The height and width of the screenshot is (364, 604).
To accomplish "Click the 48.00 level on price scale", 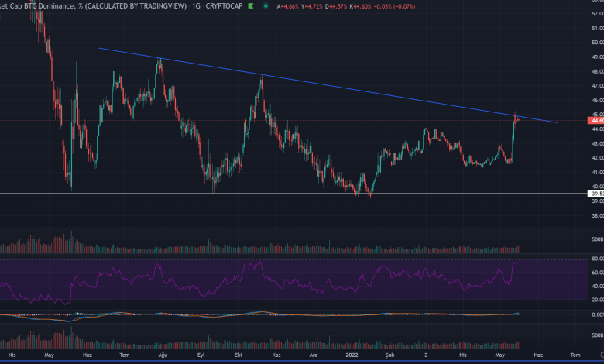I will point(595,71).
